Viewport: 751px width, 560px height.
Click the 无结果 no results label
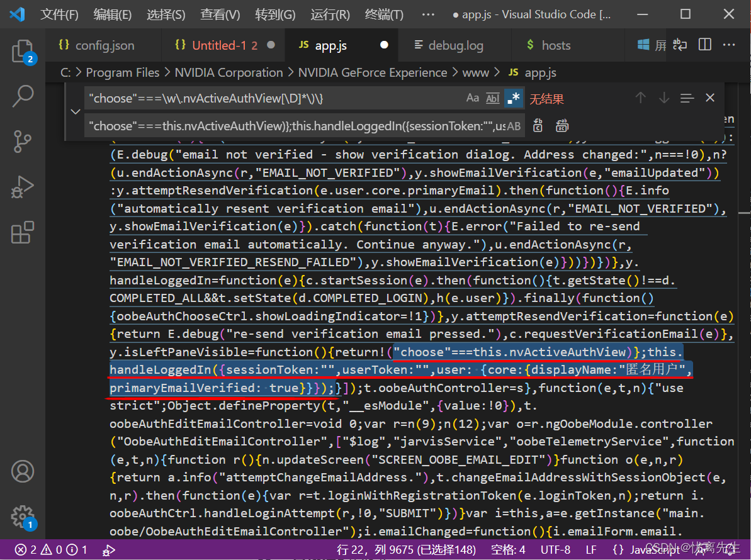point(546,99)
